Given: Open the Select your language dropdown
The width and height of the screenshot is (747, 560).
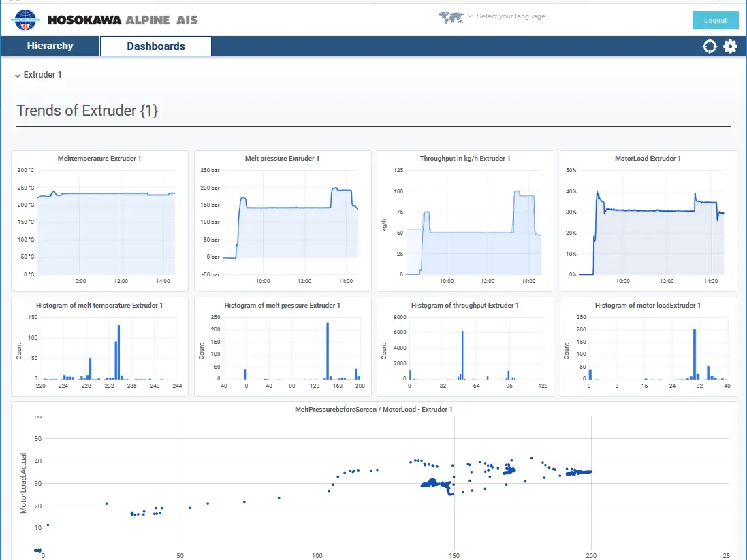Looking at the screenshot, I should point(510,16).
